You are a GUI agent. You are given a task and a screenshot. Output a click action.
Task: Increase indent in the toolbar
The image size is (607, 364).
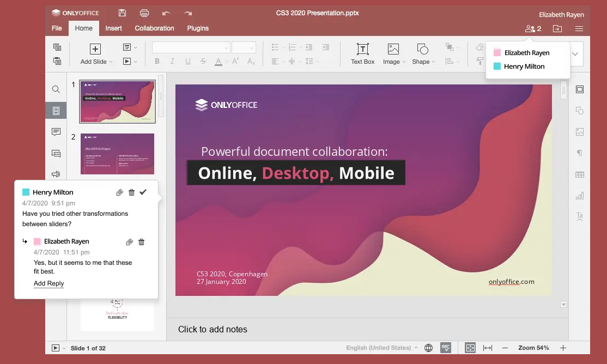pos(326,47)
